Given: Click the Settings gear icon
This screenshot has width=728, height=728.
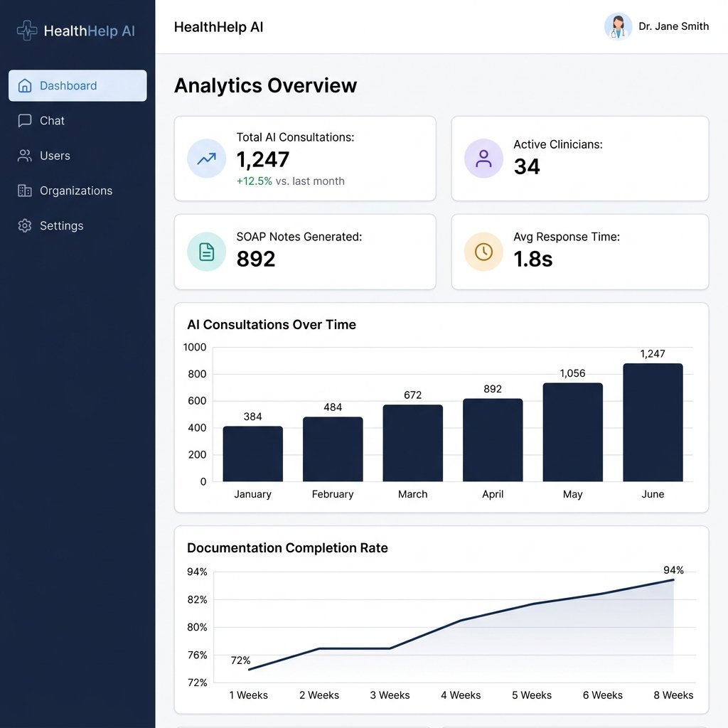Looking at the screenshot, I should click(25, 225).
